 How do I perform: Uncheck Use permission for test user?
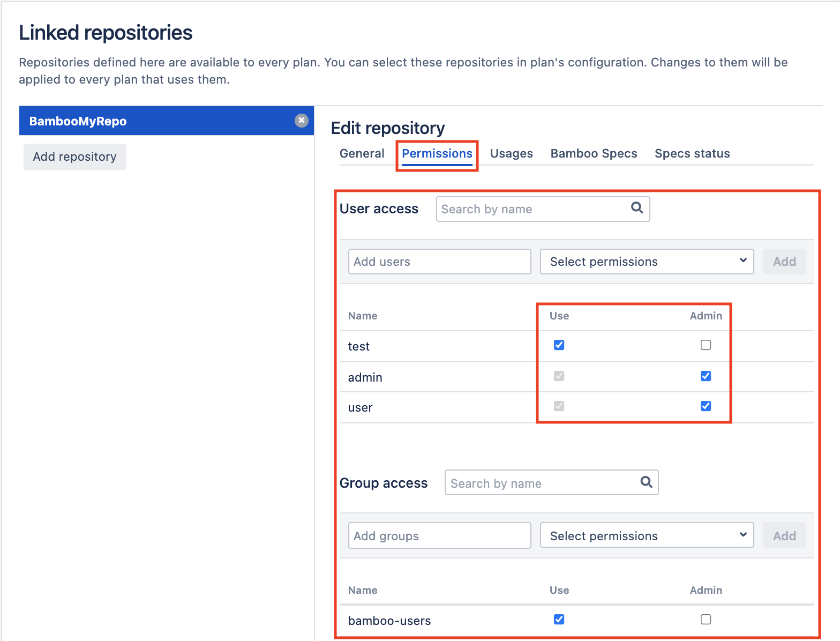pyautogui.click(x=559, y=345)
